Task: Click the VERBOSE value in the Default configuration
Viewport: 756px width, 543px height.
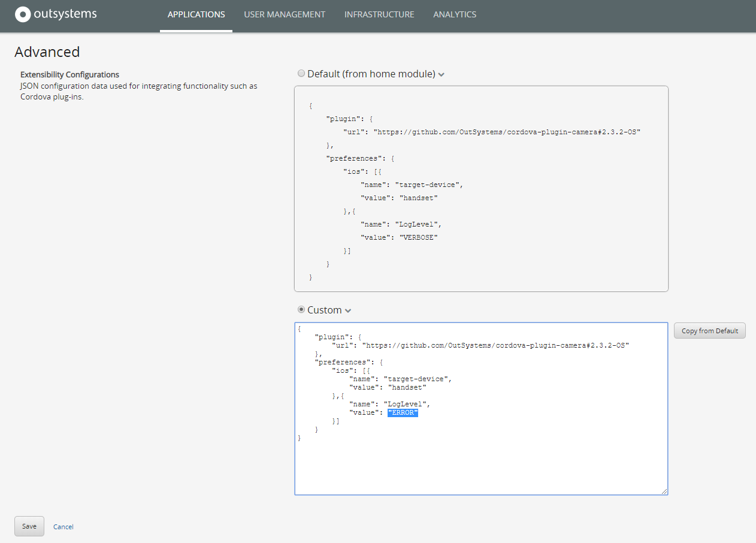Action: click(x=418, y=237)
